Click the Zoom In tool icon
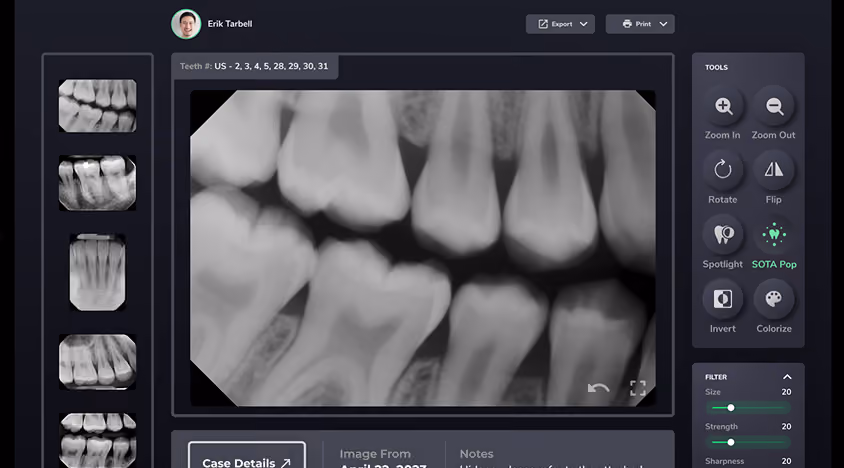 tap(723, 106)
